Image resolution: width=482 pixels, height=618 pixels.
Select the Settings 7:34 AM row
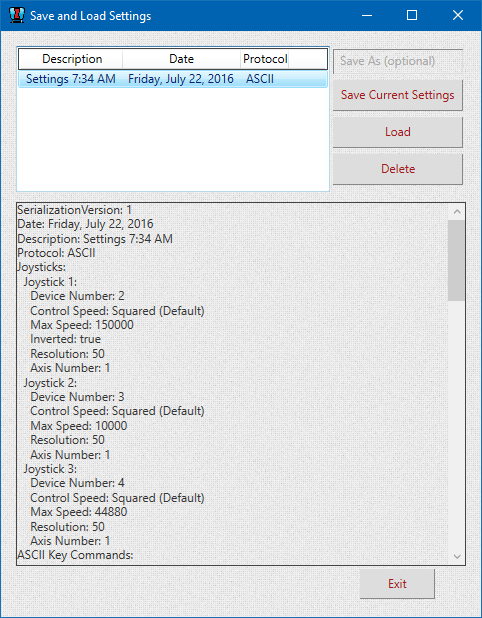coord(173,79)
